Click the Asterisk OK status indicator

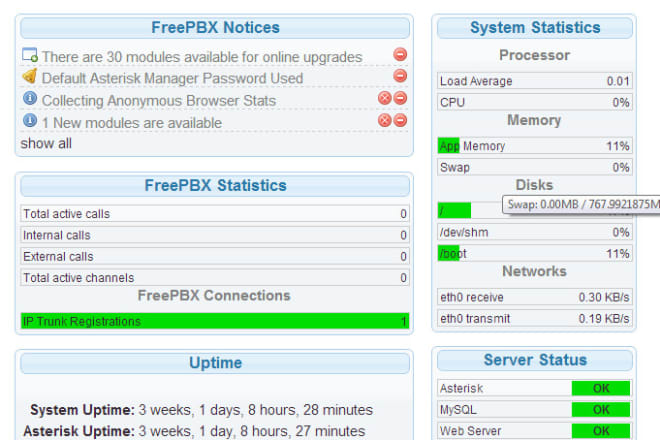[x=601, y=388]
